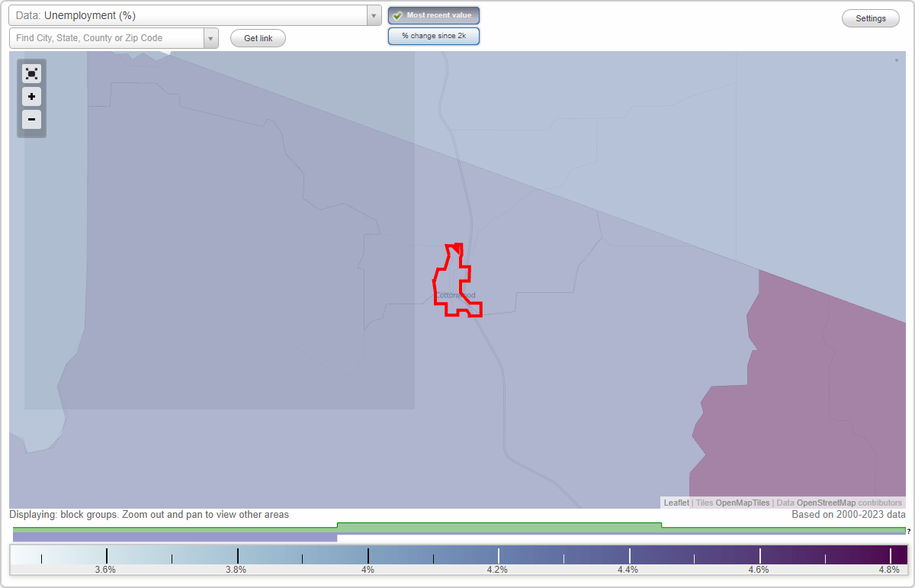Zoom in with the plus button
The height and width of the screenshot is (588, 915).
point(31,97)
